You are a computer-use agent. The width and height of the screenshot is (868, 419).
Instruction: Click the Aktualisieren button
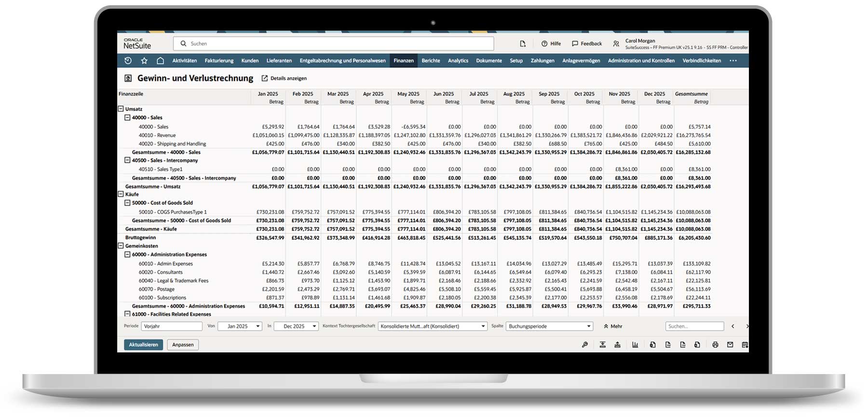point(143,345)
